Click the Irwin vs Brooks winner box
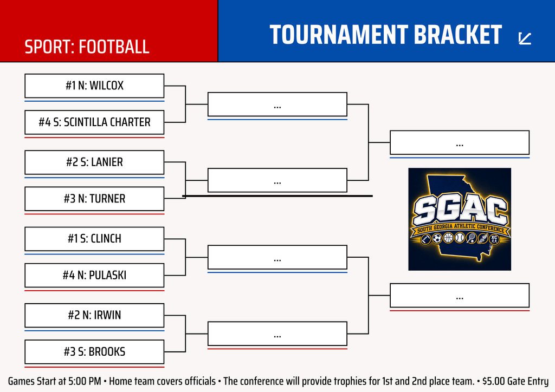Image resolution: width=555 pixels, height=392 pixels. [x=277, y=334]
